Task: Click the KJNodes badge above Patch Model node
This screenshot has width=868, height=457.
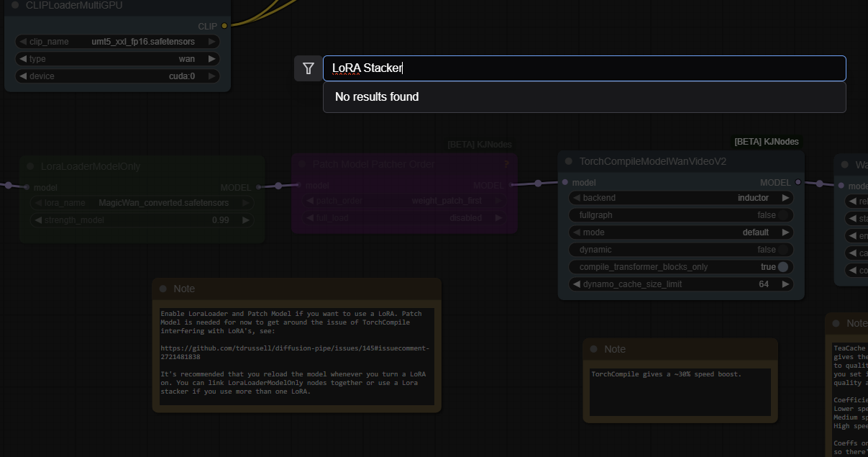Action: [x=480, y=145]
